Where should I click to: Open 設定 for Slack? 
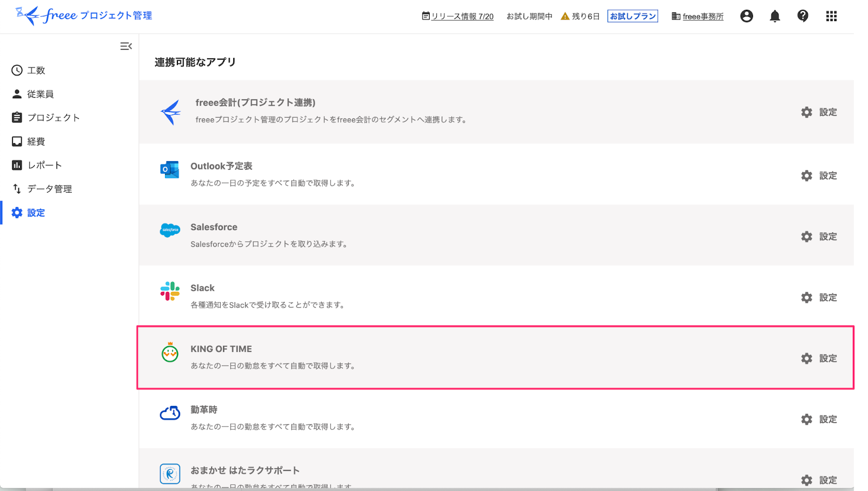pos(819,297)
